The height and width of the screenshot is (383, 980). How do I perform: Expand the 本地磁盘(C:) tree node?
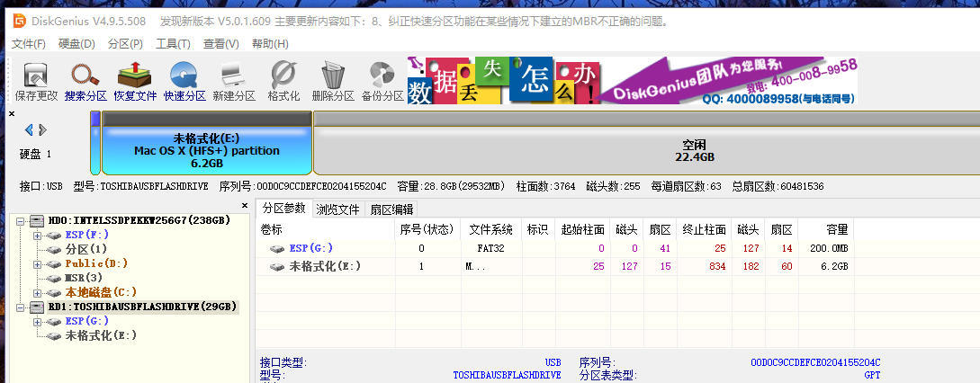[x=38, y=293]
